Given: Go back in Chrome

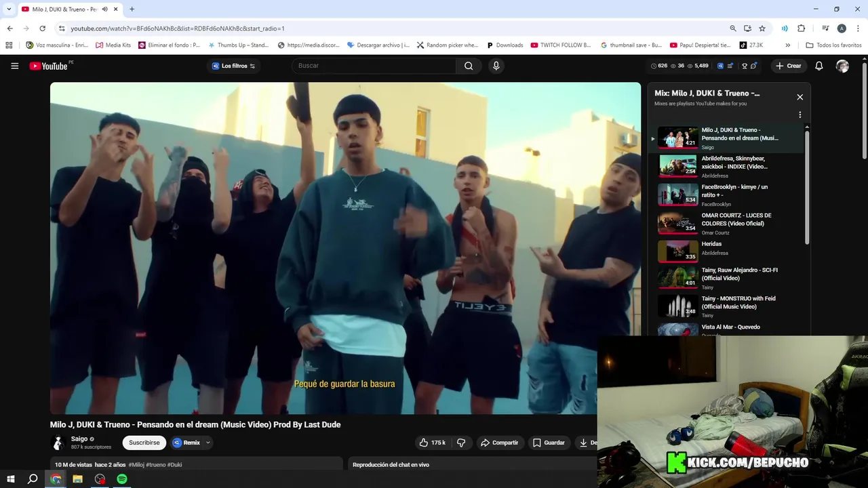Looking at the screenshot, I should click(x=9, y=28).
